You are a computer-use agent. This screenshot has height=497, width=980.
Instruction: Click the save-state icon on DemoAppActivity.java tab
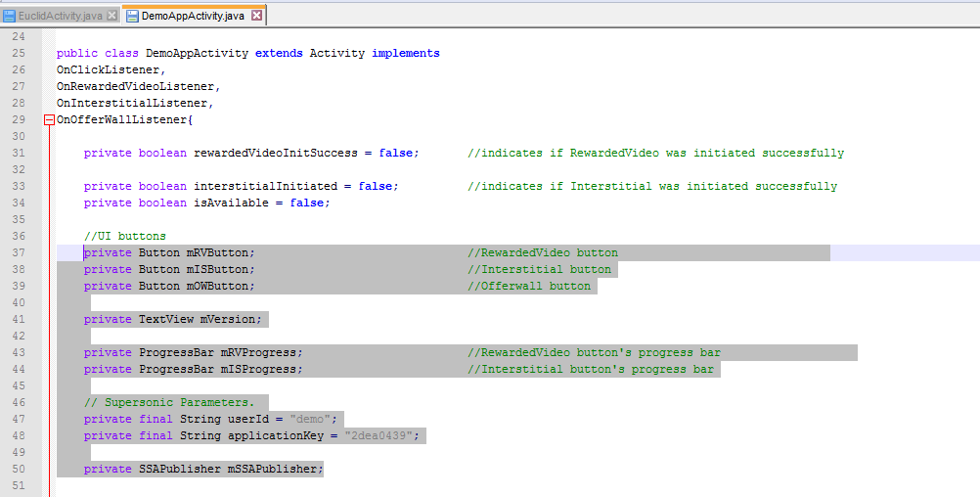[131, 16]
